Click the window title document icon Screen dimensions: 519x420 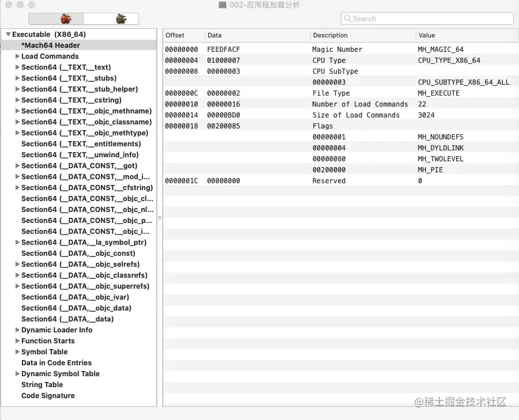point(223,5)
